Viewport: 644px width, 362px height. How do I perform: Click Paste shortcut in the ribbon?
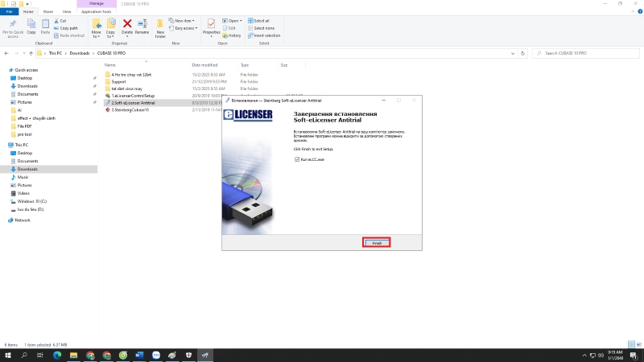(x=69, y=35)
